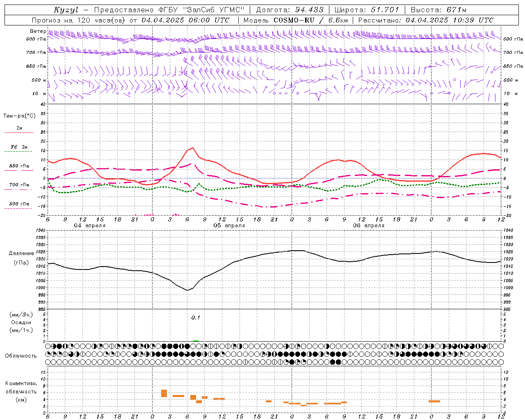Click the Давление pressure panel label
525x420 pixels.
click(x=21, y=253)
